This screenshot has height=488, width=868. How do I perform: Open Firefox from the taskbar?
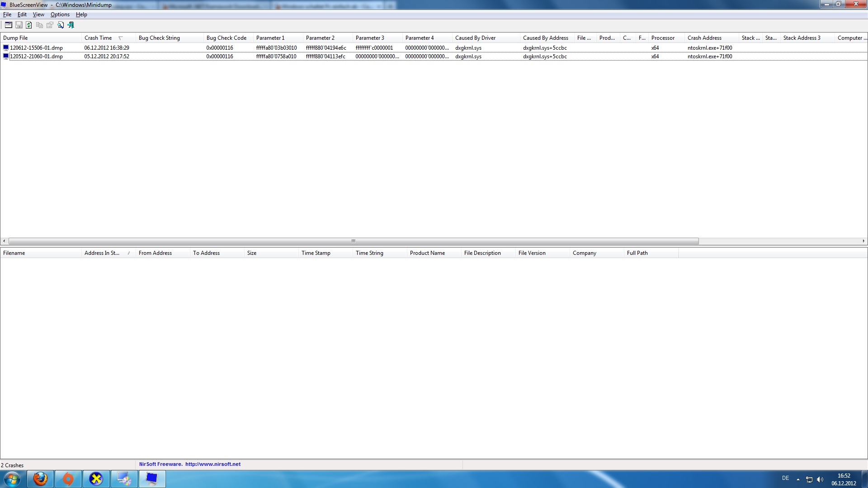[x=41, y=479]
